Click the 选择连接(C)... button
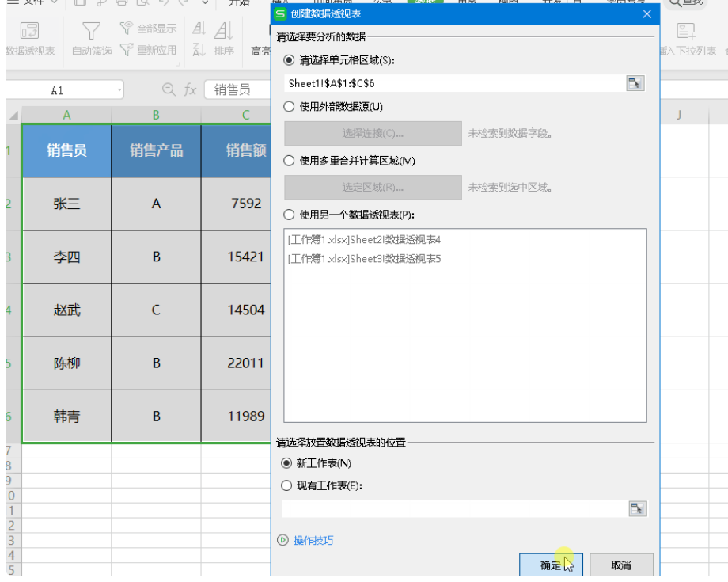This screenshot has height=582, width=728. (x=373, y=133)
